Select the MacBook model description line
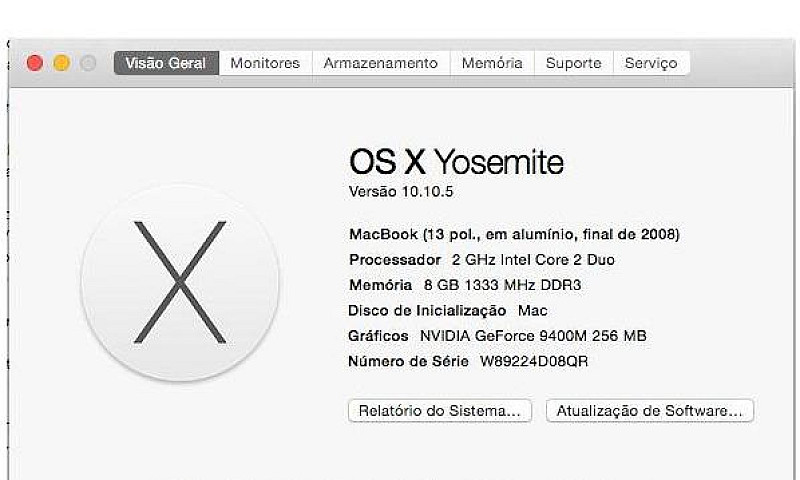The height and width of the screenshot is (480, 800). click(514, 234)
